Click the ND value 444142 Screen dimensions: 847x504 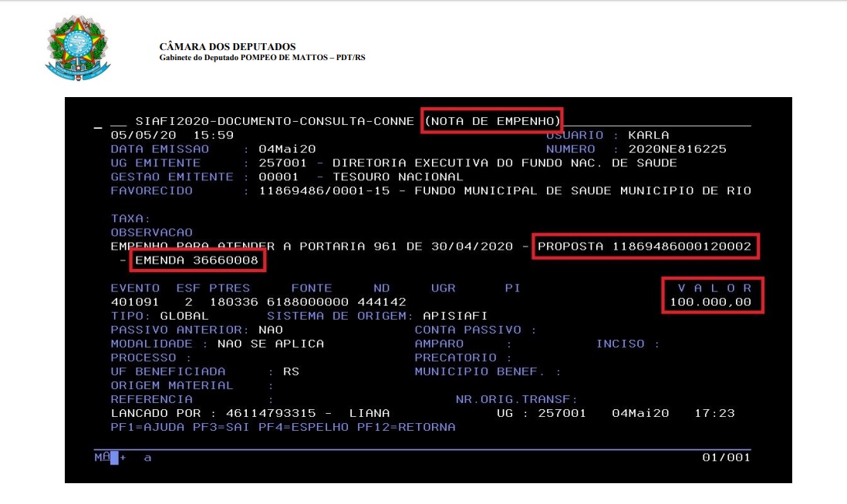click(381, 302)
